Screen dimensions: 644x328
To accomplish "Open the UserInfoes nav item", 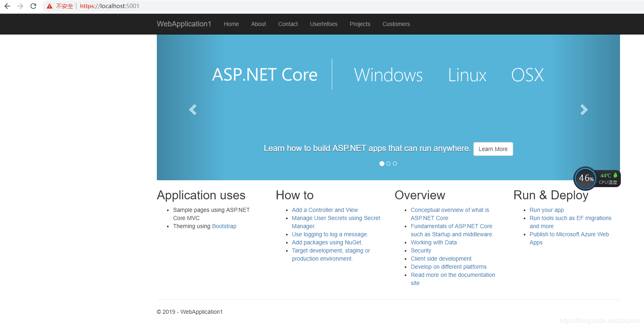I will click(324, 24).
